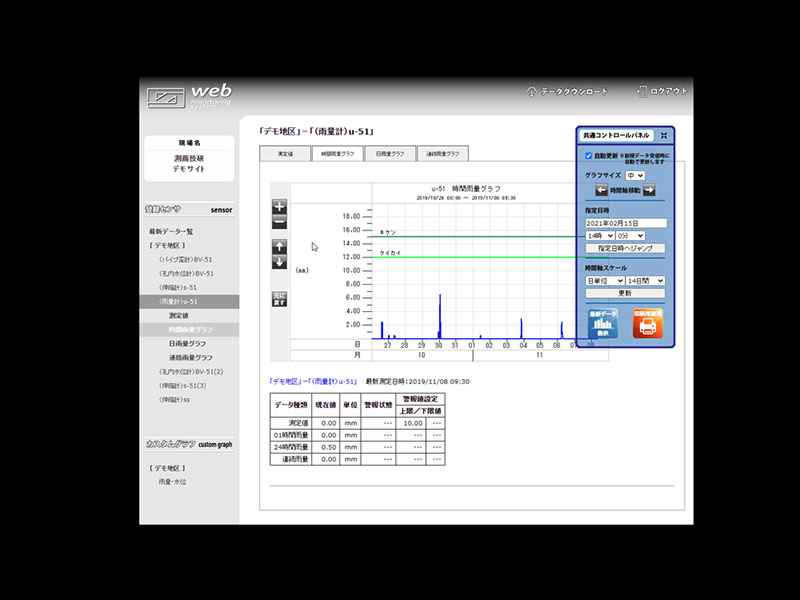Open 日雨量グラフ in the sidebar

(x=187, y=344)
